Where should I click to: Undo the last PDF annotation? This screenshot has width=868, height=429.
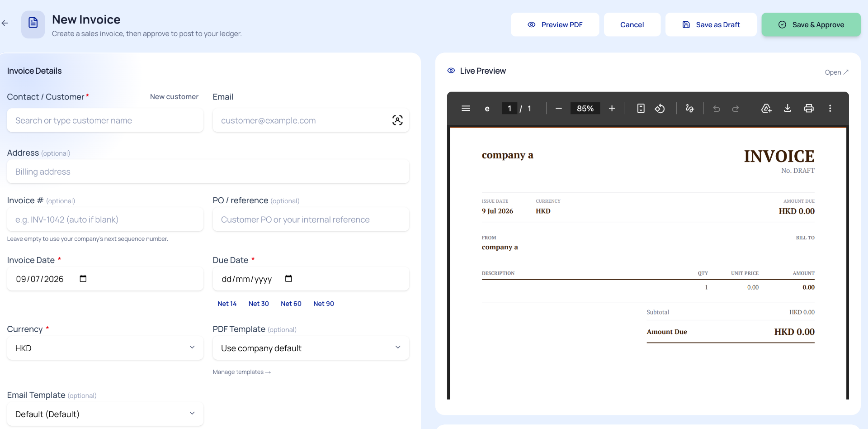(717, 109)
